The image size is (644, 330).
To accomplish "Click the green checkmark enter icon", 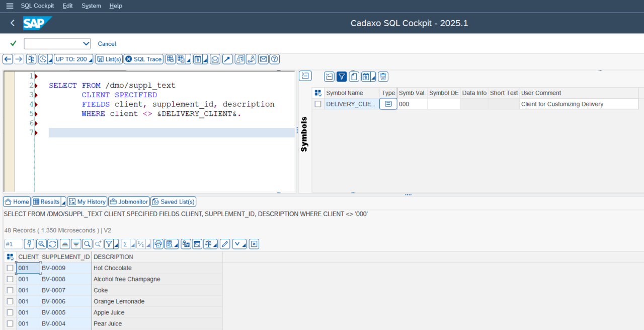I will point(13,43).
